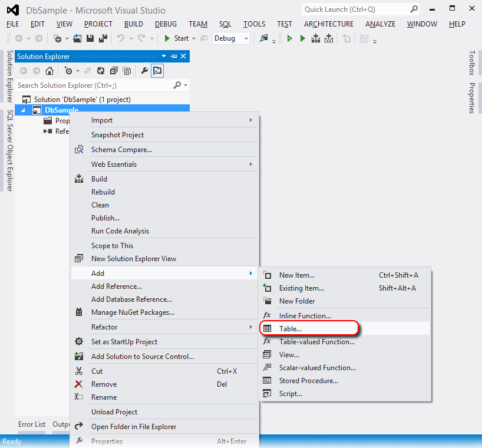Click Solution Explorer Home icon
Image resolution: width=482 pixels, height=448 pixels.
[49, 71]
